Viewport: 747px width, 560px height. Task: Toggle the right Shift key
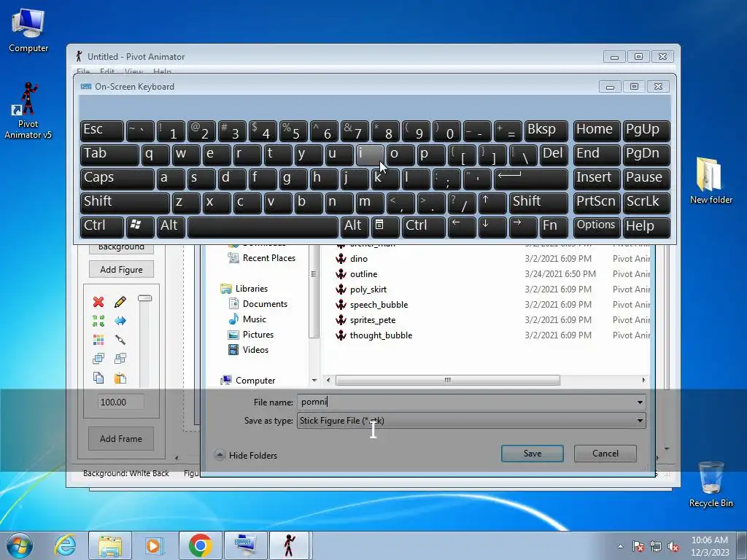pyautogui.click(x=539, y=203)
